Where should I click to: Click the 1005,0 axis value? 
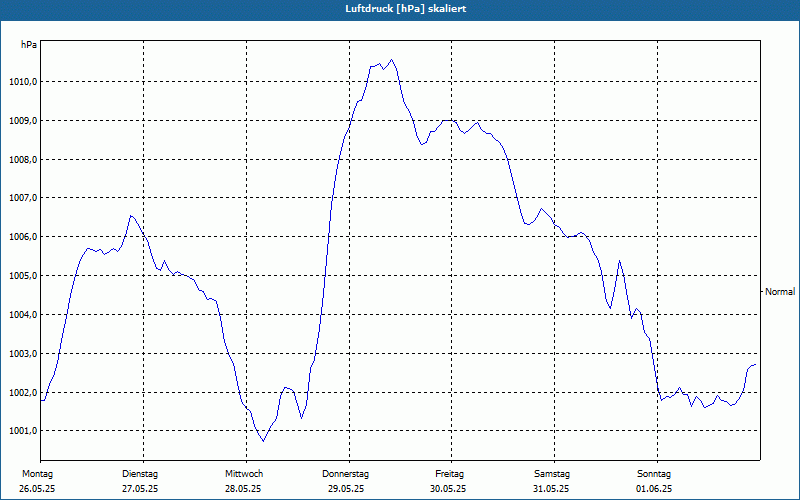(23, 276)
